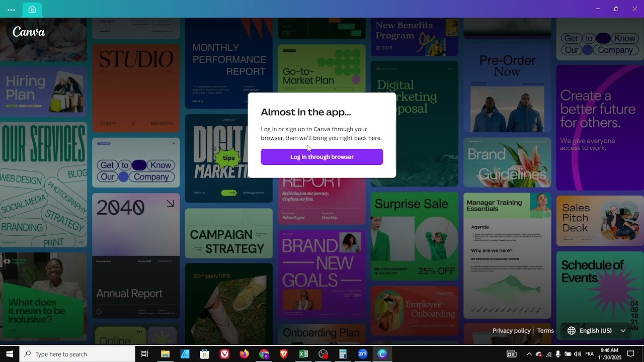Click the 'Almost in the app...' heading
Screen dimensions: 644x362
pos(306,112)
